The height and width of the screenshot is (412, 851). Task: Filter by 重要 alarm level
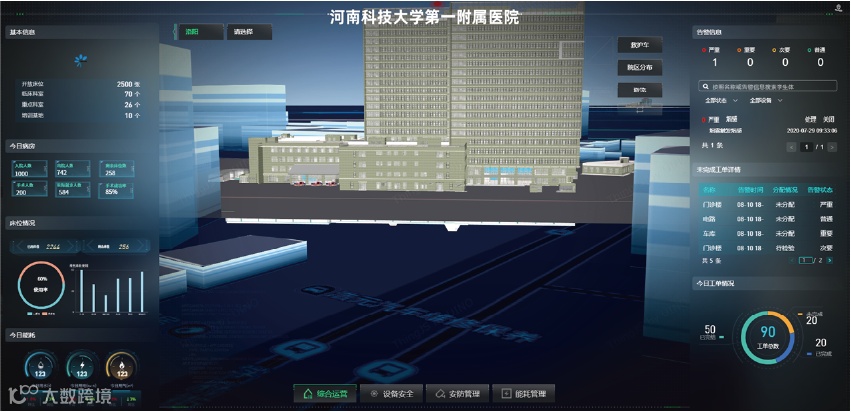point(746,49)
